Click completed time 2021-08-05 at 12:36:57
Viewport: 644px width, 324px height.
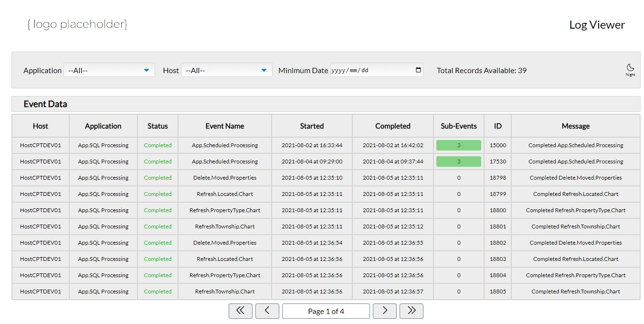(x=393, y=292)
